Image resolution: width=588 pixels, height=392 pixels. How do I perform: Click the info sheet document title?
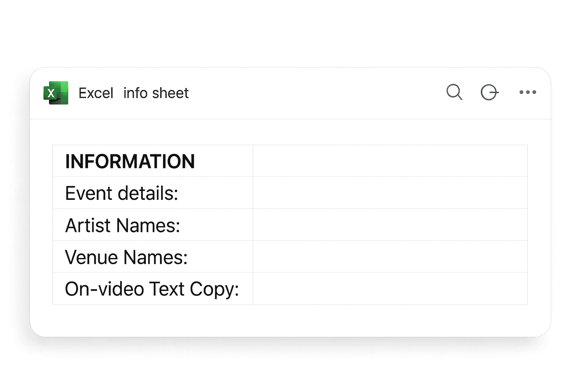156,93
